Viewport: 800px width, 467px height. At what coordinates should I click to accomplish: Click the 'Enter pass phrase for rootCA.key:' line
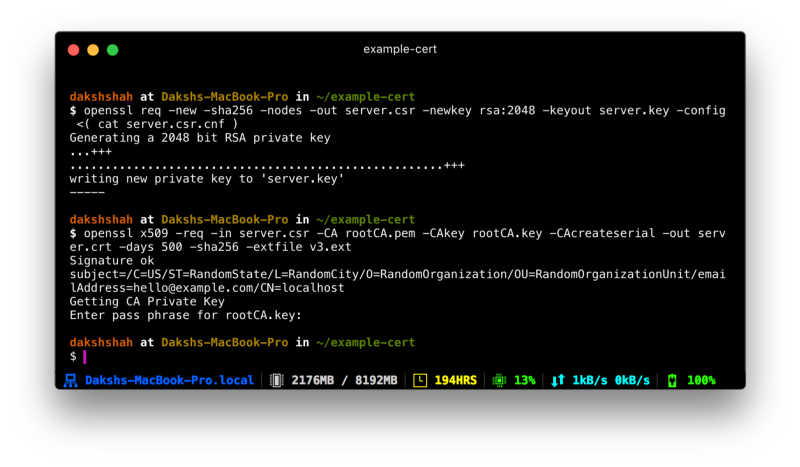186,315
